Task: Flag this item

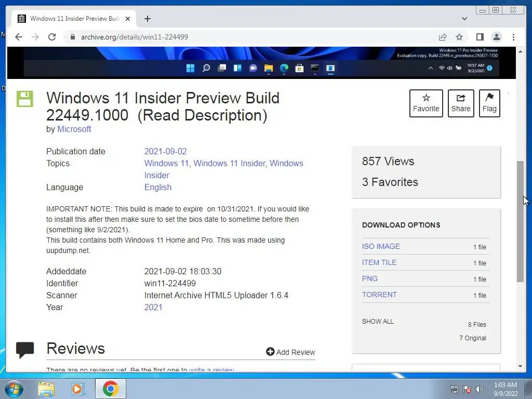Action: coord(489,103)
